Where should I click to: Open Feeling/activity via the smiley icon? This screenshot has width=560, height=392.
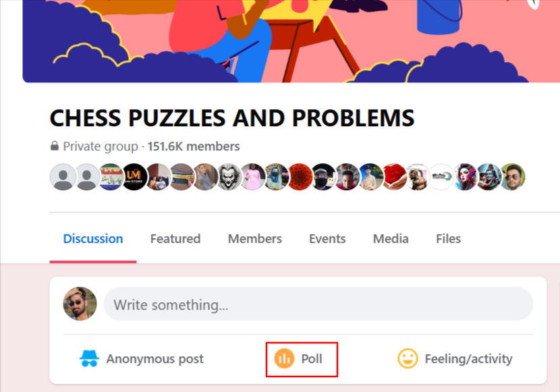click(407, 358)
